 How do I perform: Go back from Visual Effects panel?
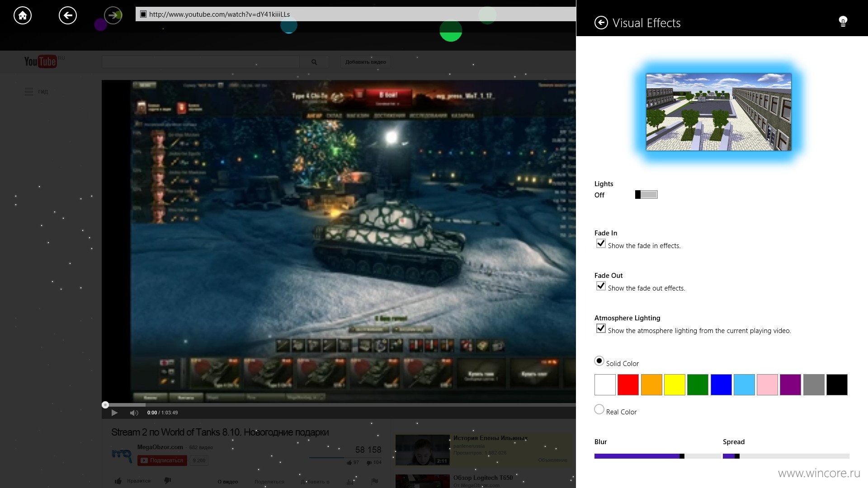coord(601,23)
